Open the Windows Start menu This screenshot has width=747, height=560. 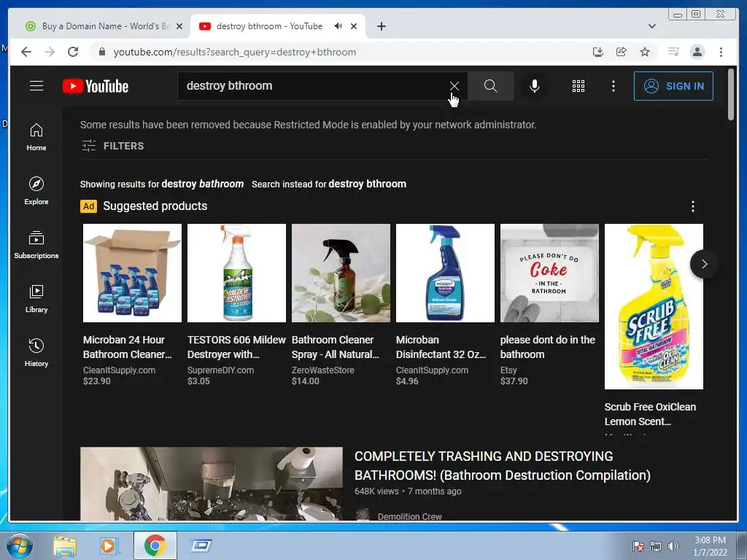coord(20,545)
